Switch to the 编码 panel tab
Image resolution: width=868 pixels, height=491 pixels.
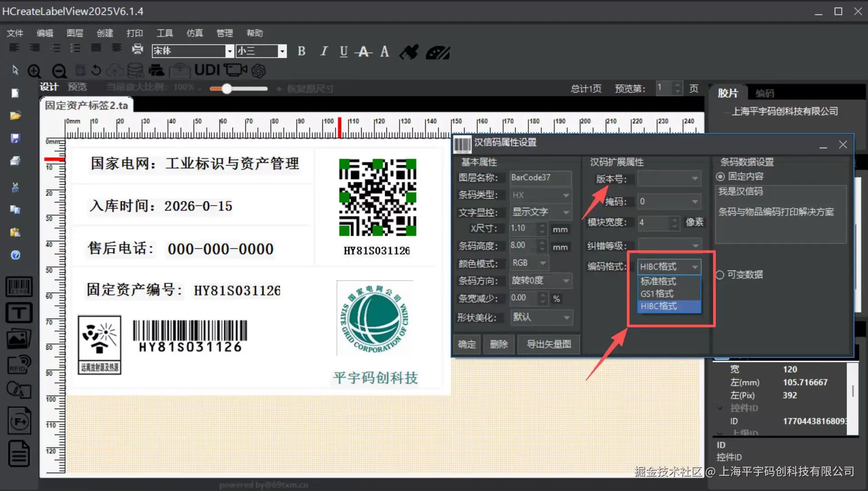click(765, 93)
